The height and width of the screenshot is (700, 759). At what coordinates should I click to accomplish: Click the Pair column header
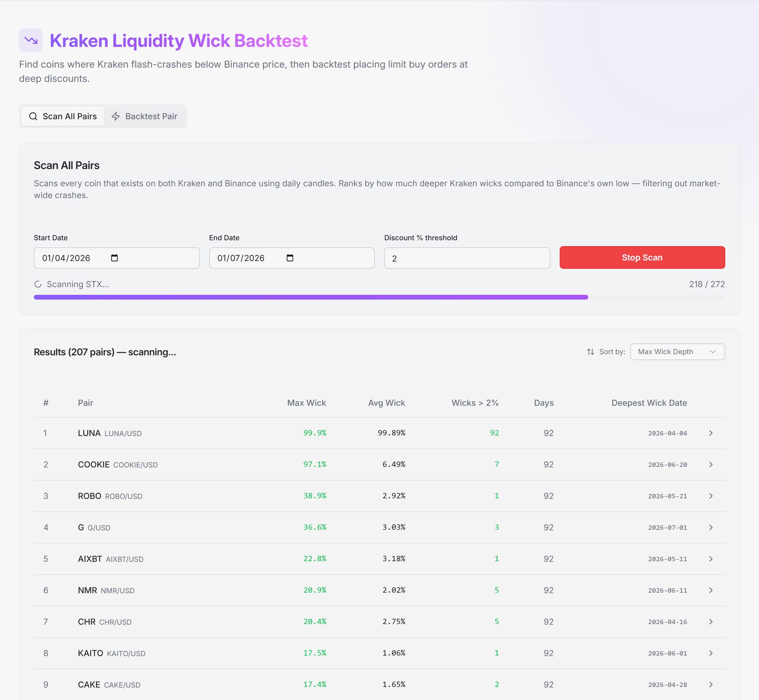tap(85, 403)
